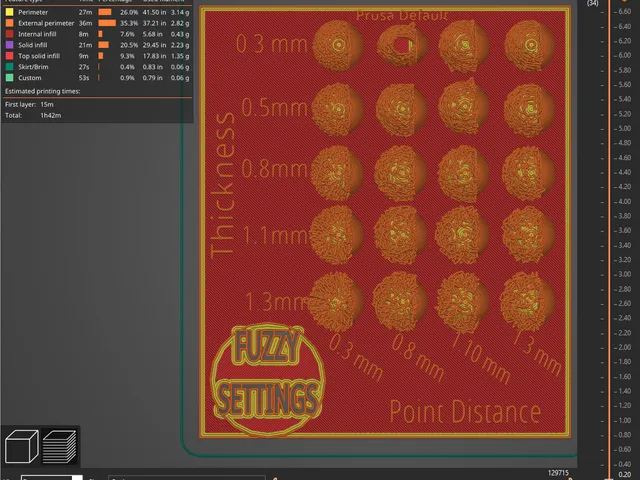Toggle the purple Solid infill swatch
640x480 pixels.
(x=9, y=45)
